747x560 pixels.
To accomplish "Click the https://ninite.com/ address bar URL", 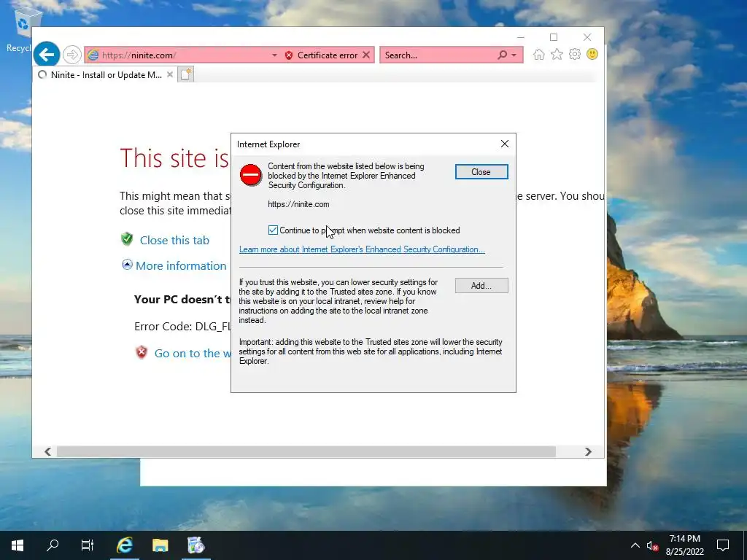I will point(139,55).
